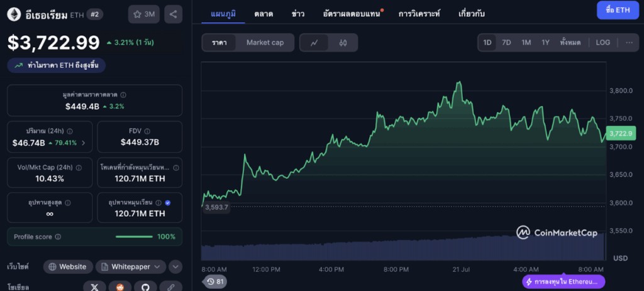Viewport: 644px width, 291px height.
Task: Click the Ethereum logo icon
Action: [14, 14]
